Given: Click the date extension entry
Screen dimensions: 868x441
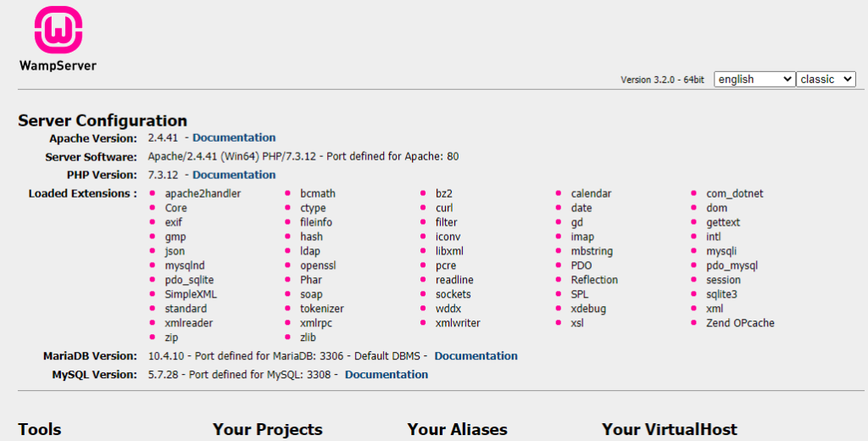Looking at the screenshot, I should 581,208.
